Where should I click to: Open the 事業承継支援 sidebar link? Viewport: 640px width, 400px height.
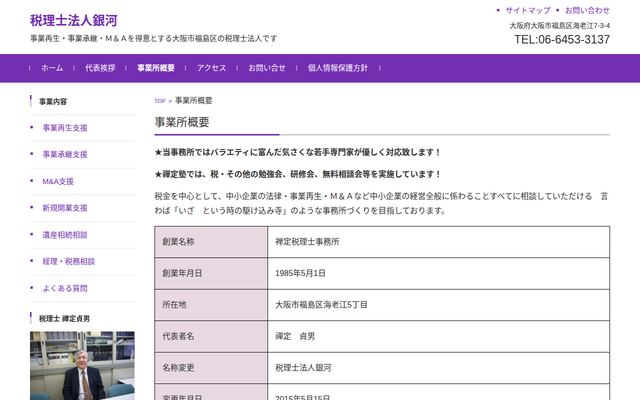[65, 154]
